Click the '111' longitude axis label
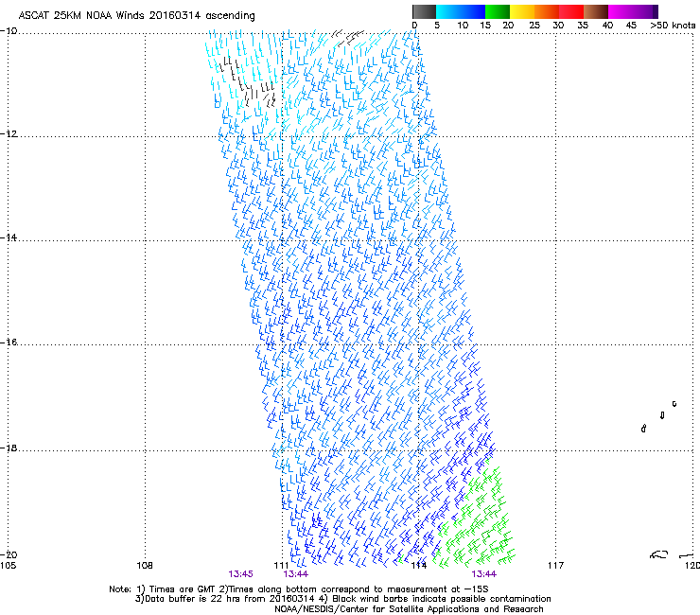 pos(281,566)
